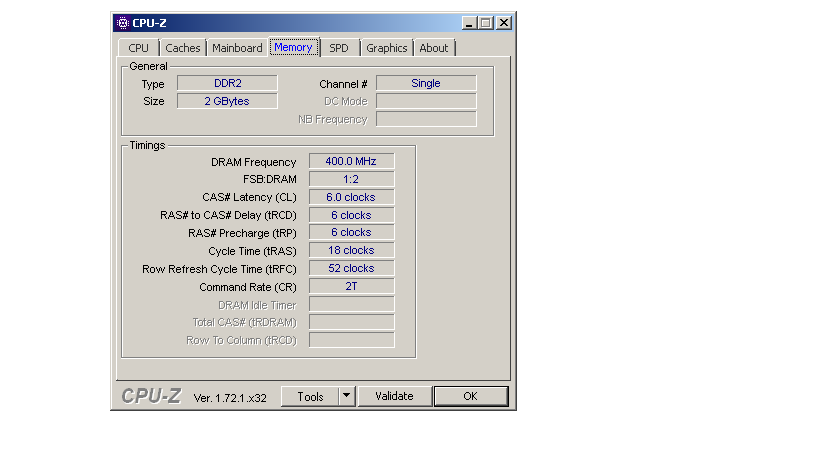The image size is (819, 460).
Task: Open the Tools dropdown arrow
Action: (346, 396)
